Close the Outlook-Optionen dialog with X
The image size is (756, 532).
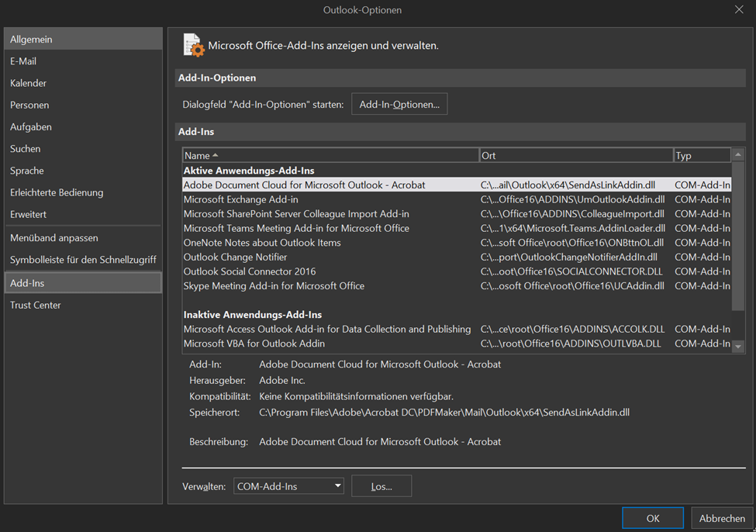738,9
